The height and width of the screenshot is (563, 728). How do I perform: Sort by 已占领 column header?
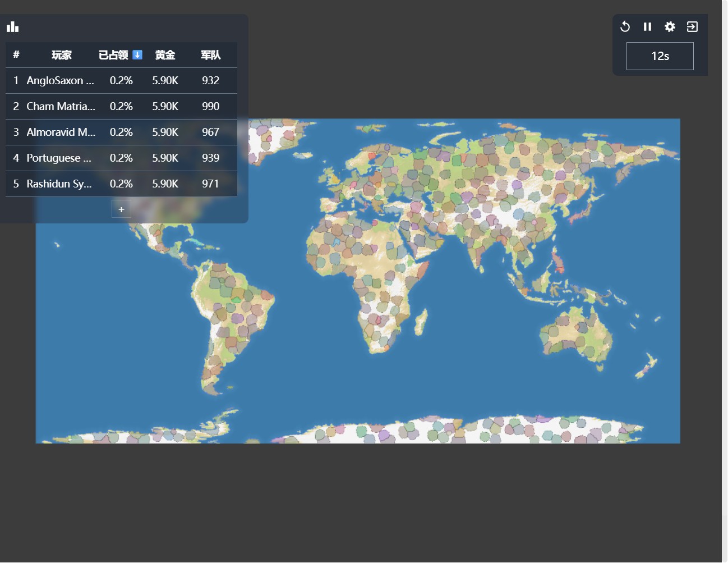113,55
